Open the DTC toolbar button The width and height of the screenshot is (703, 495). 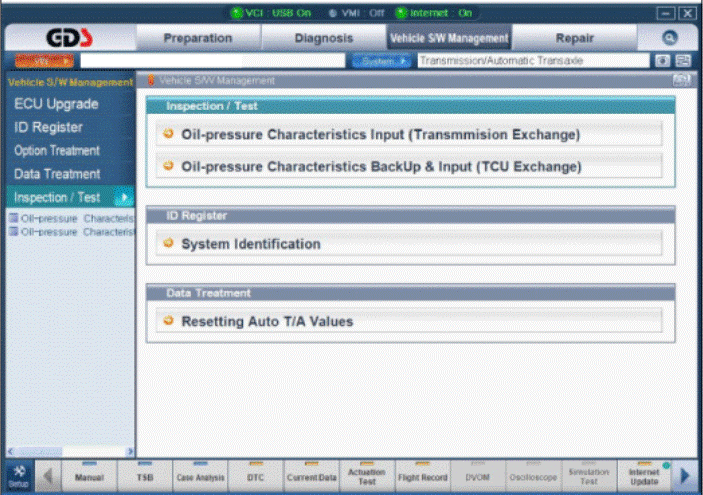coord(255,476)
